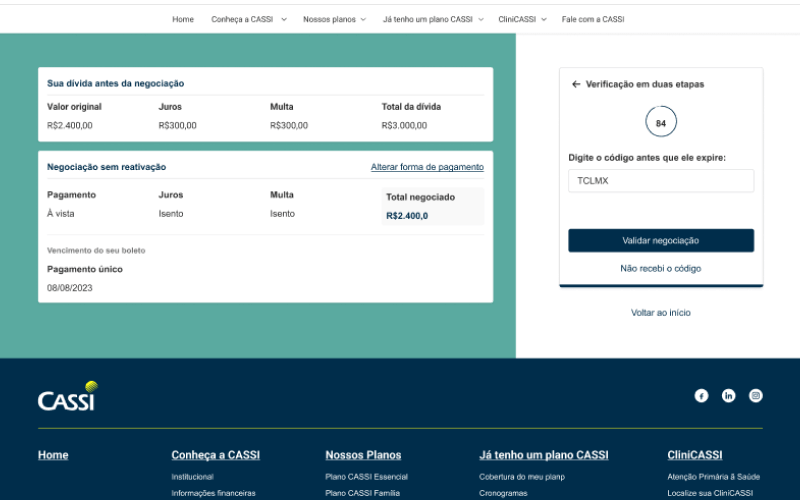Expand the Conheça a CASSI chevron
The width and height of the screenshot is (800, 500).
[x=284, y=19]
